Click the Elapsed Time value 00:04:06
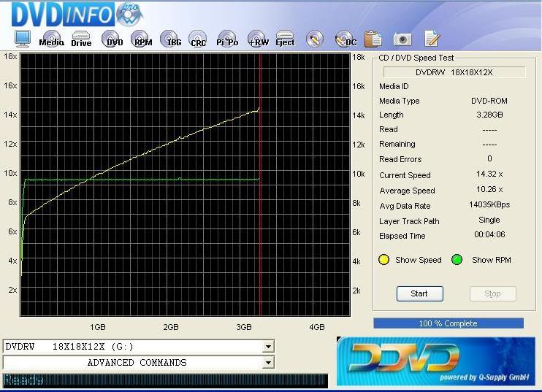The image size is (542, 392). pyautogui.click(x=489, y=234)
